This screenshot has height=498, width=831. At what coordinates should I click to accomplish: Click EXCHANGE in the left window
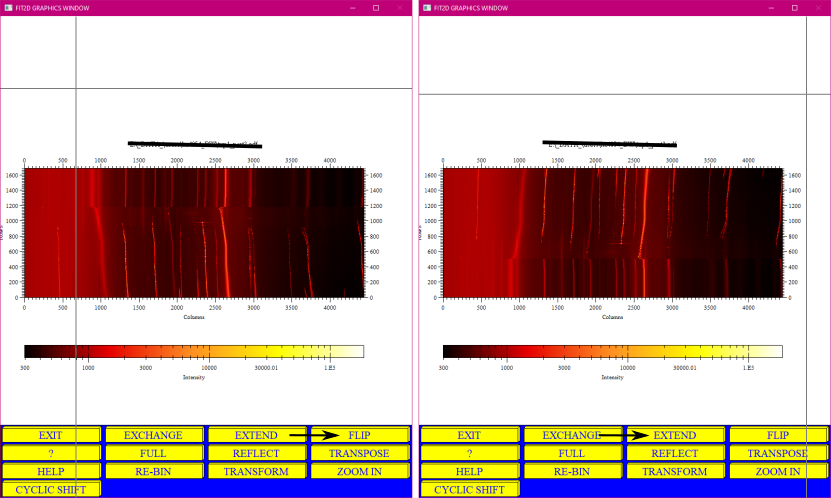pyautogui.click(x=154, y=435)
